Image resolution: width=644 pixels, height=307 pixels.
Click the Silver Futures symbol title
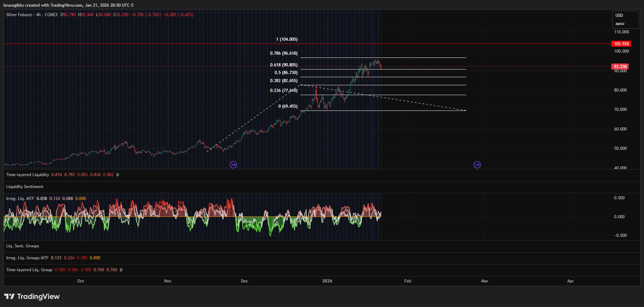tap(19, 15)
